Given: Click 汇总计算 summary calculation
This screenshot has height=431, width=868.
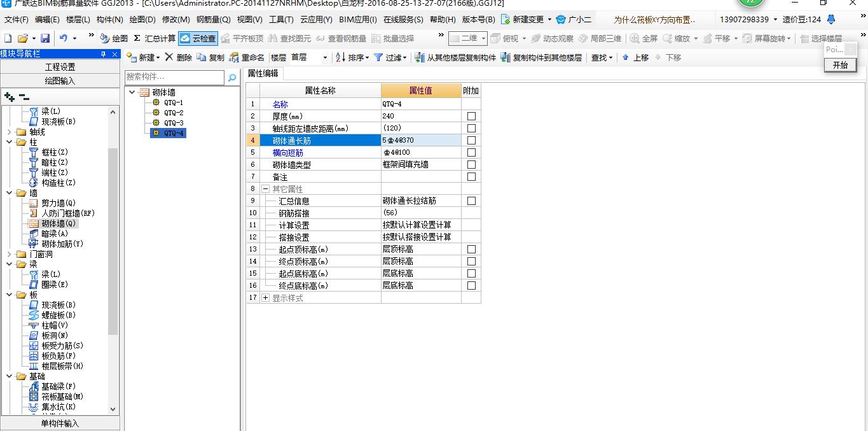Looking at the screenshot, I should pos(155,38).
